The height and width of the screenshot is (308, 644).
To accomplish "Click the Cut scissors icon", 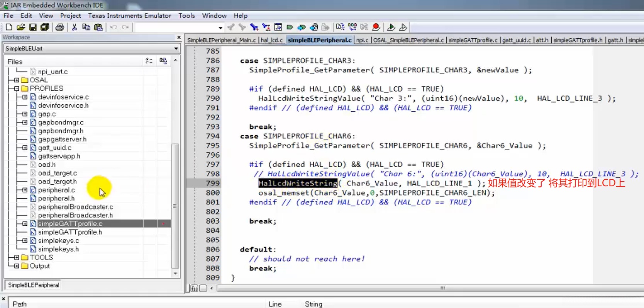I will [75, 27].
